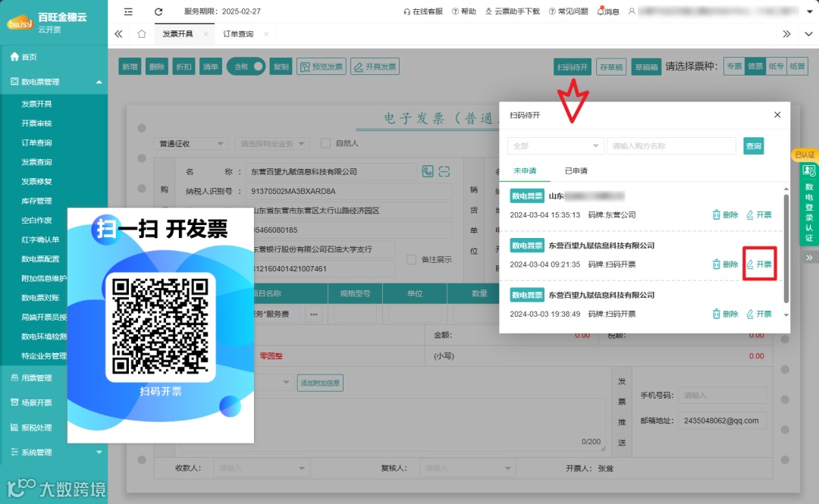Check the 自然人 checkbox
The width and height of the screenshot is (819, 504).
pos(325,143)
